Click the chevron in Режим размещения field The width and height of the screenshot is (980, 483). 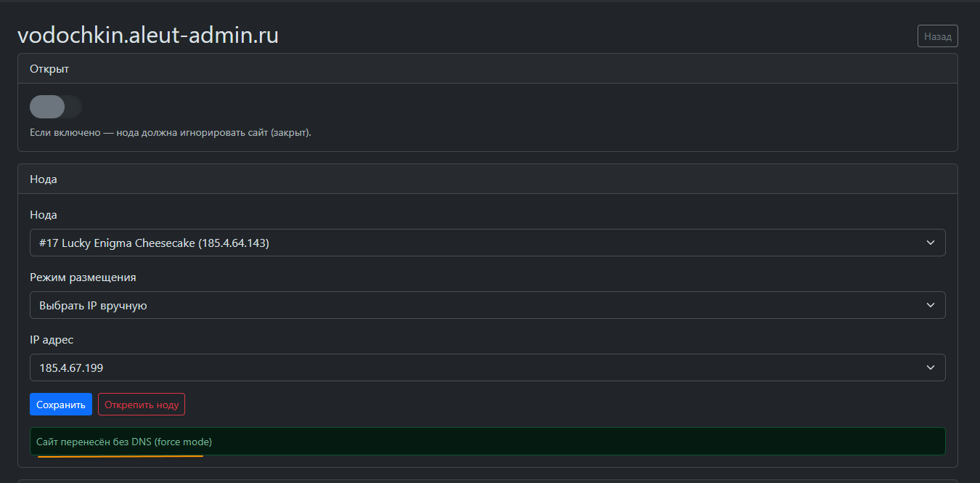[931, 305]
